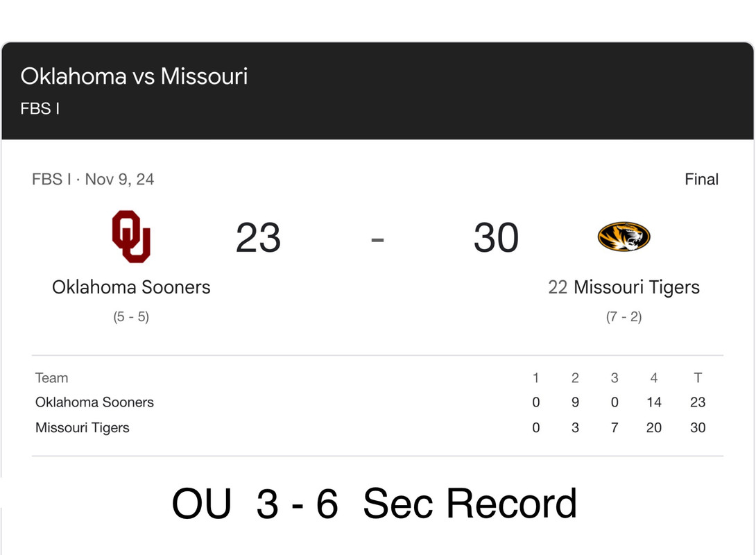Click Missouri's fourth quarter score of 20
This screenshot has width=756, height=555.
pyautogui.click(x=653, y=428)
